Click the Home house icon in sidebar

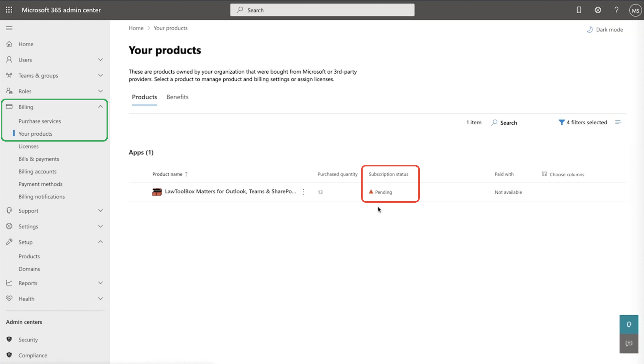coord(9,44)
